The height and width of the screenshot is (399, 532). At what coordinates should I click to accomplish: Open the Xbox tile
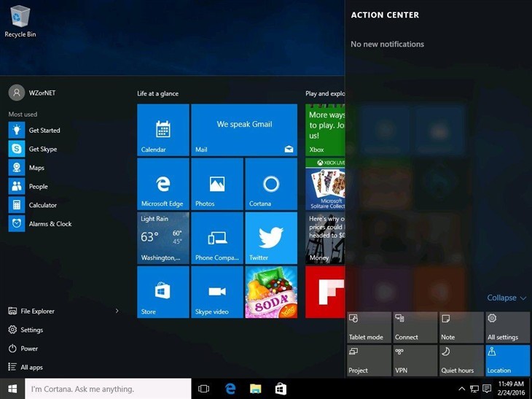[x=325, y=130]
